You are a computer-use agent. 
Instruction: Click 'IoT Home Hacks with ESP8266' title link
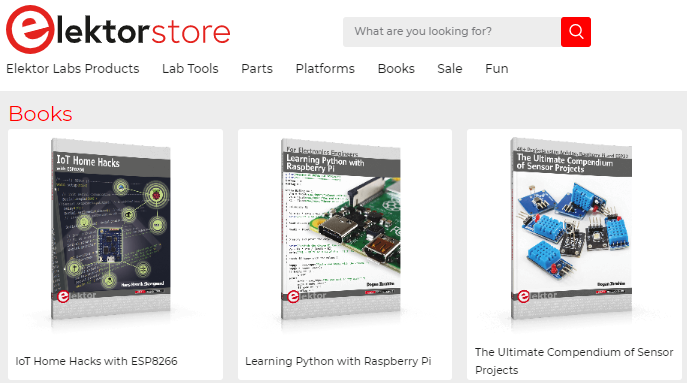pyautogui.click(x=96, y=361)
